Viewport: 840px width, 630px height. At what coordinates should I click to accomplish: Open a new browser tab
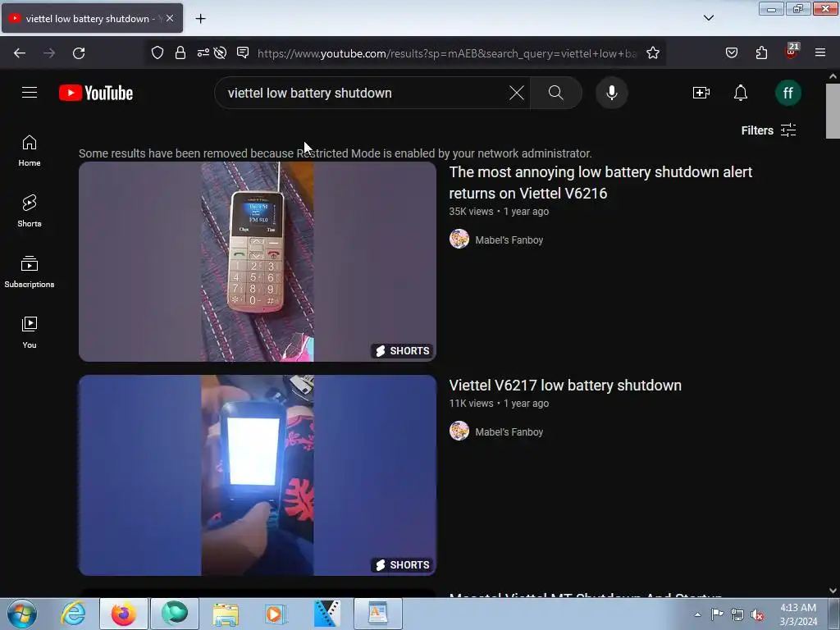[x=200, y=19]
